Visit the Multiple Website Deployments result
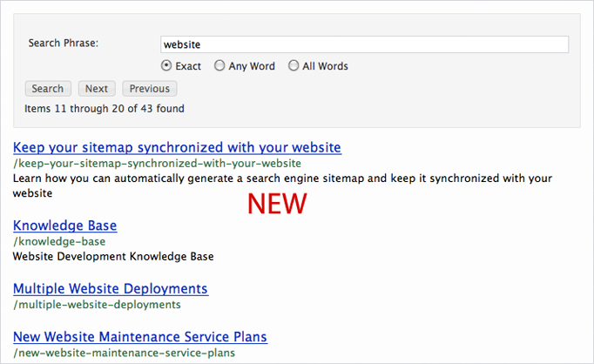 point(111,288)
